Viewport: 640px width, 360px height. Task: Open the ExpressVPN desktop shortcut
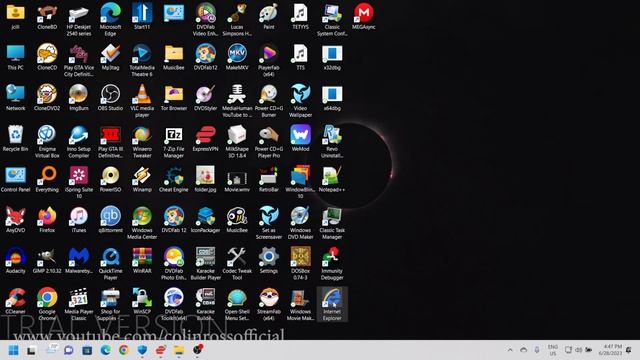coord(205,139)
